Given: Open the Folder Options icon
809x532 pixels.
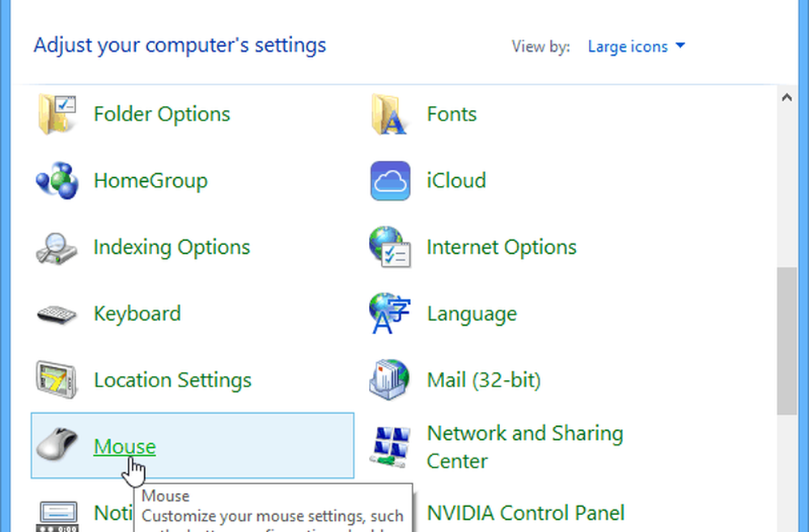Looking at the screenshot, I should pos(56,114).
